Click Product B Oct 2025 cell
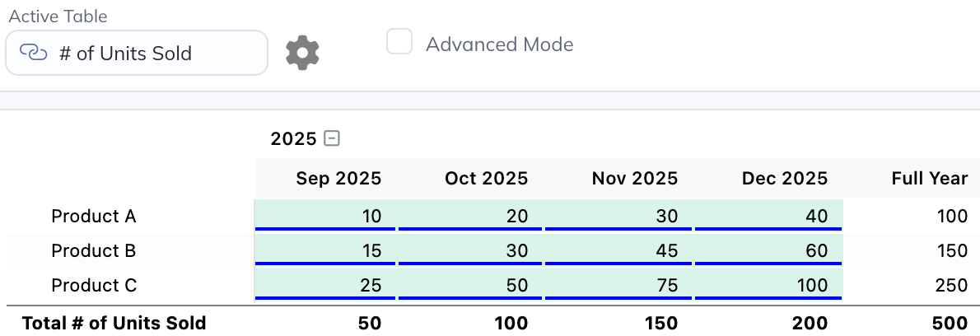Viewport: 980px width, 336px height. (470, 250)
